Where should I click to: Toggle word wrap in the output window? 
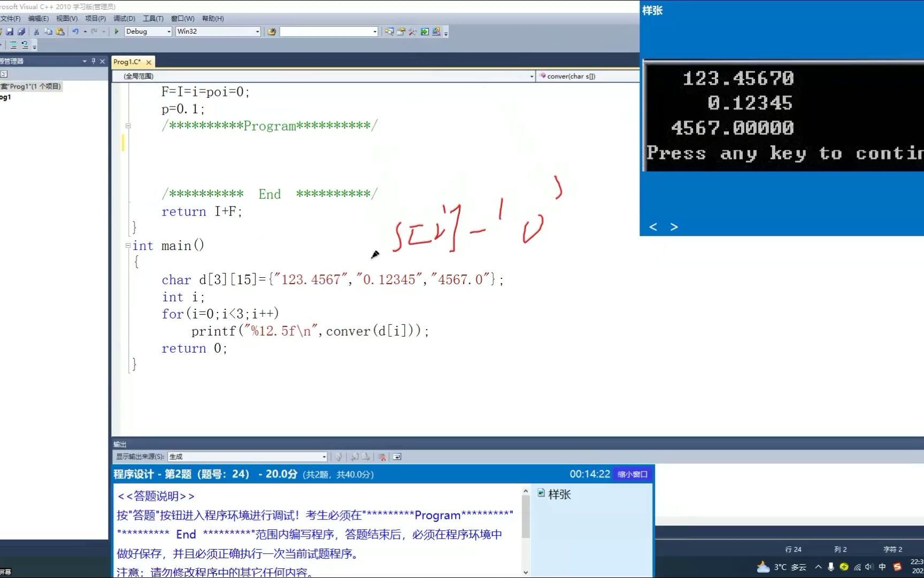coord(396,457)
